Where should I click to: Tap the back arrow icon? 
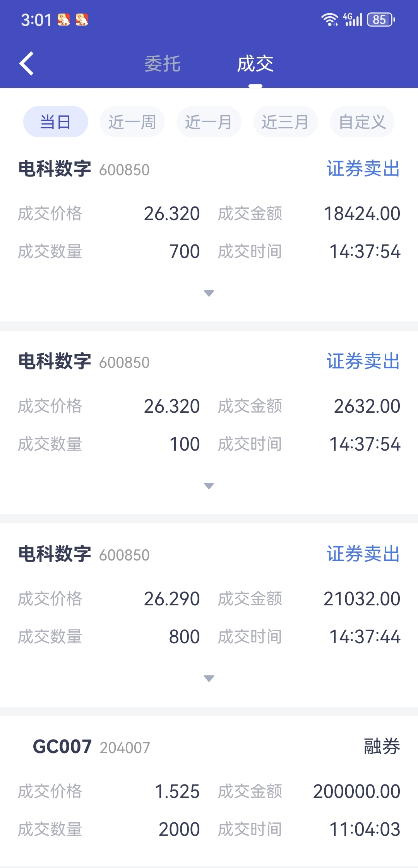pyautogui.click(x=26, y=63)
